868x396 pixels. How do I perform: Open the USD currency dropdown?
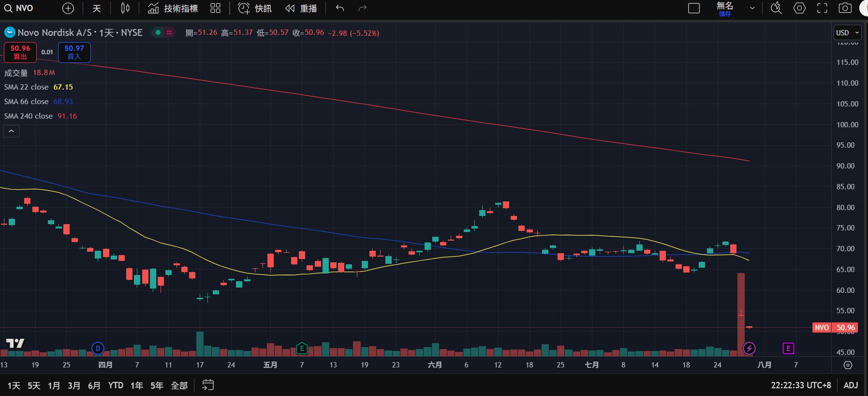[x=847, y=32]
